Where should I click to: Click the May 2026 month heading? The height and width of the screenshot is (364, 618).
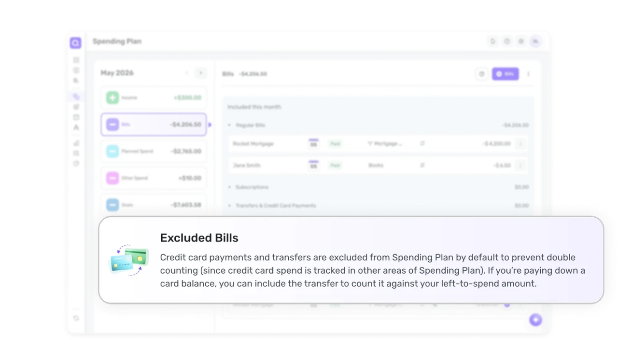[117, 73]
